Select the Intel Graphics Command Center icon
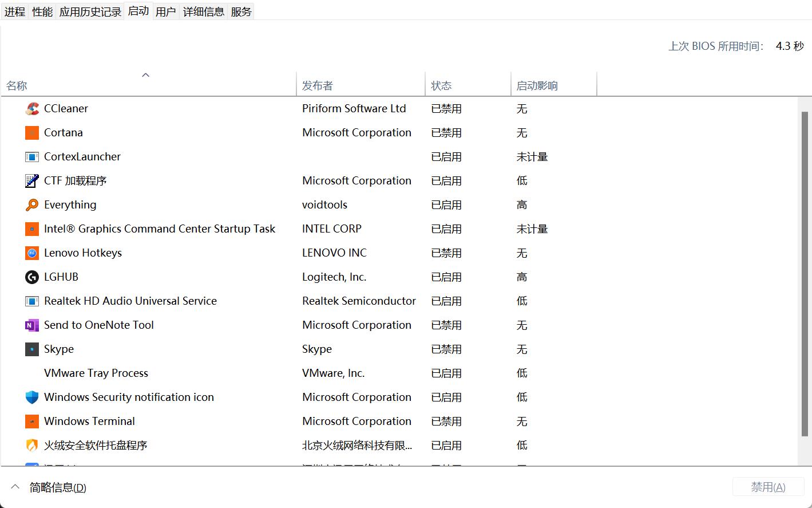812x508 pixels. point(32,229)
